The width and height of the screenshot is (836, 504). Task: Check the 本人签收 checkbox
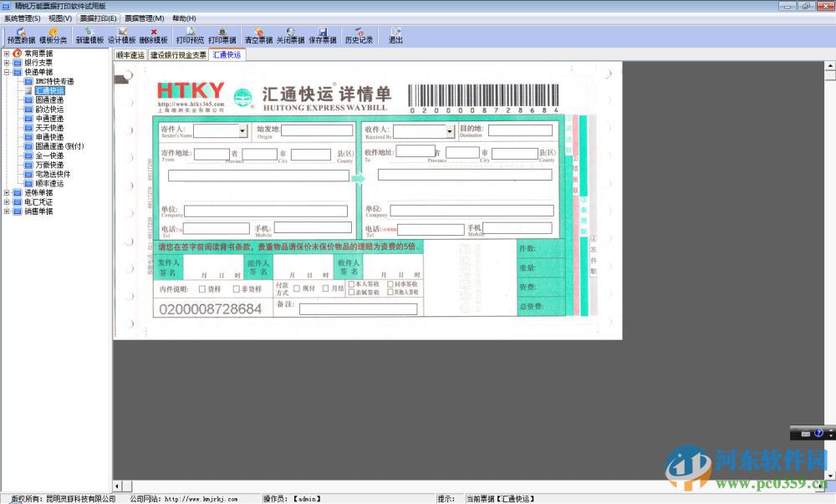[351, 284]
